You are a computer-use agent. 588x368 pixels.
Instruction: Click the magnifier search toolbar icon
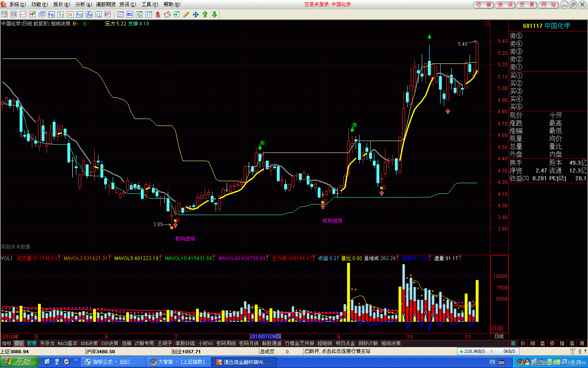[98, 14]
